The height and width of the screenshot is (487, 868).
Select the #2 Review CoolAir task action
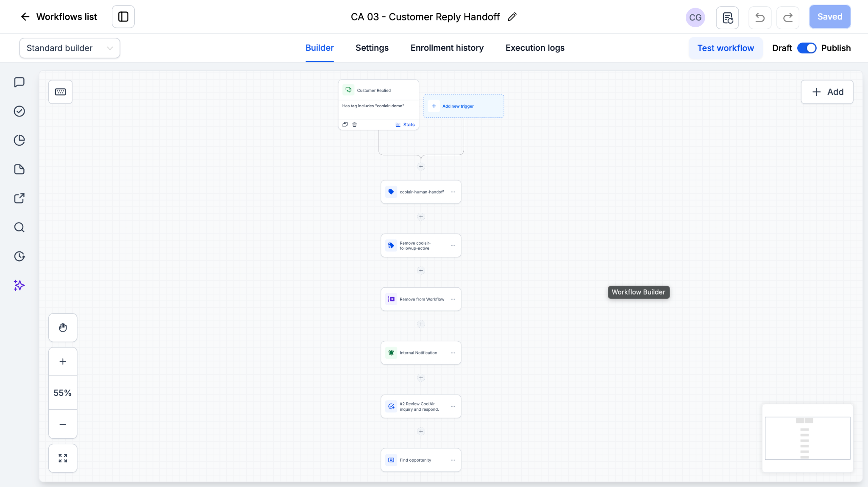tap(421, 406)
